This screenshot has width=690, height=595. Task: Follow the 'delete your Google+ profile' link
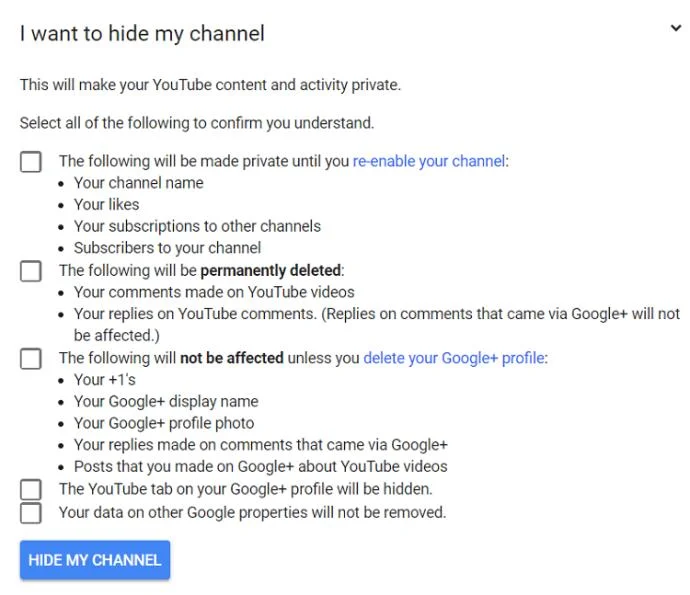tap(454, 358)
